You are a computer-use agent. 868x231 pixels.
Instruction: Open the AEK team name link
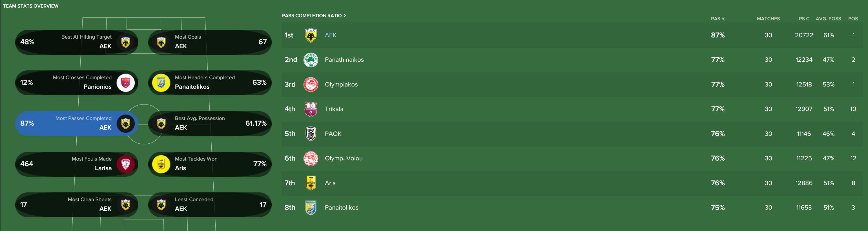330,35
